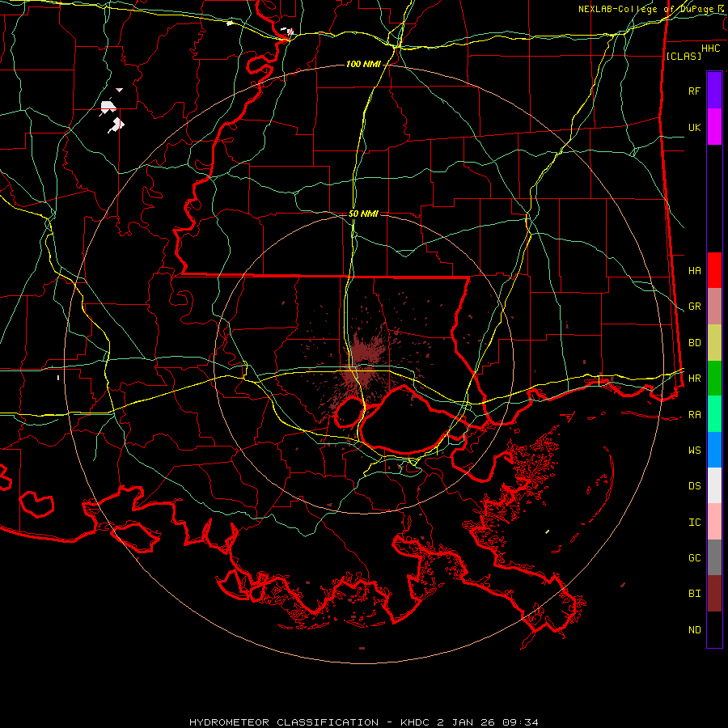Click the RF purple legend swatch
Screen dimensions: 728x728
click(714, 91)
